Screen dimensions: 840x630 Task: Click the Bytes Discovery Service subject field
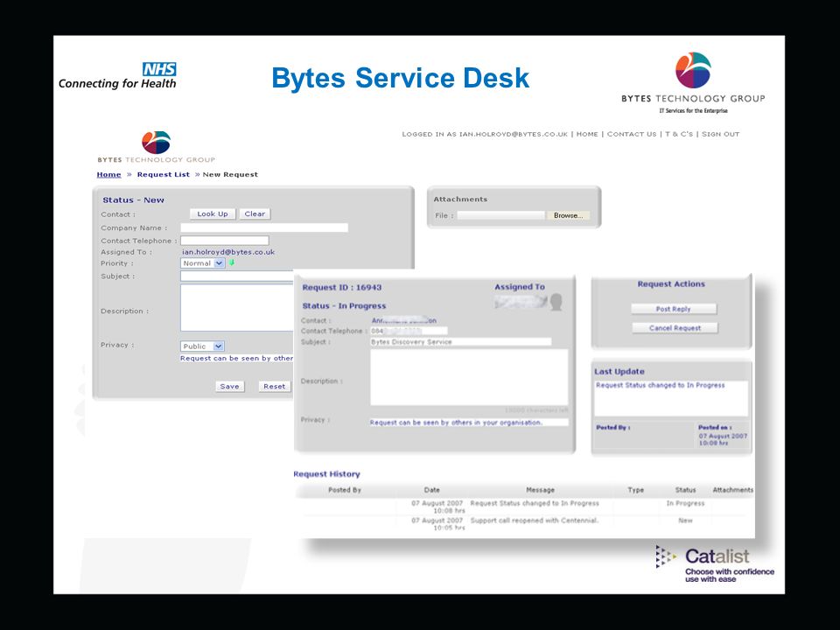pos(461,342)
